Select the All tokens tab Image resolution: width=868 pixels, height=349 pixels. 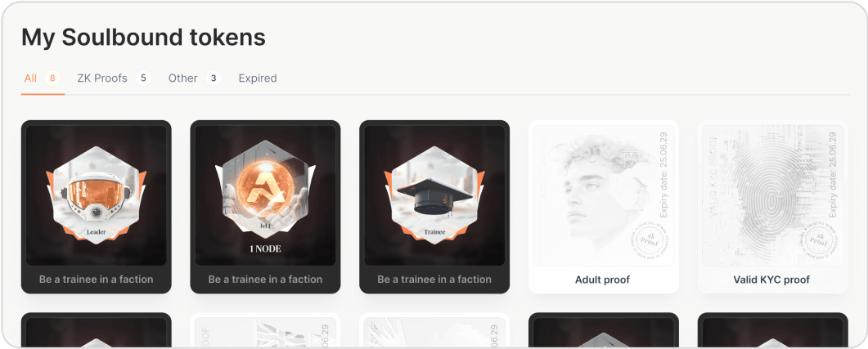point(31,78)
